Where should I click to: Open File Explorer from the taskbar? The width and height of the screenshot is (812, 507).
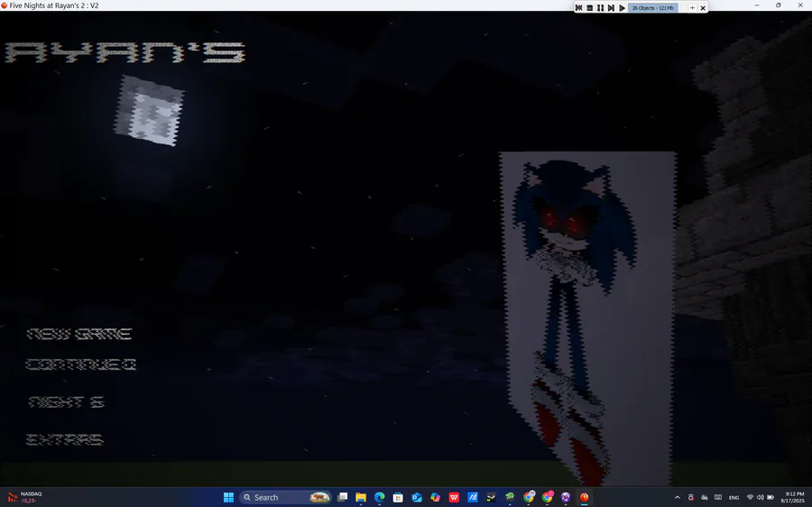click(x=361, y=497)
